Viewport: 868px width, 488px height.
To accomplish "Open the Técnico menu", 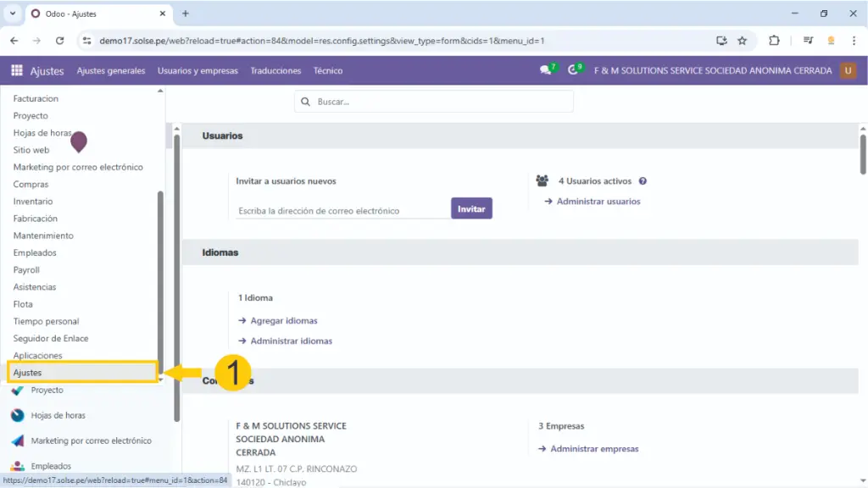I will point(328,71).
